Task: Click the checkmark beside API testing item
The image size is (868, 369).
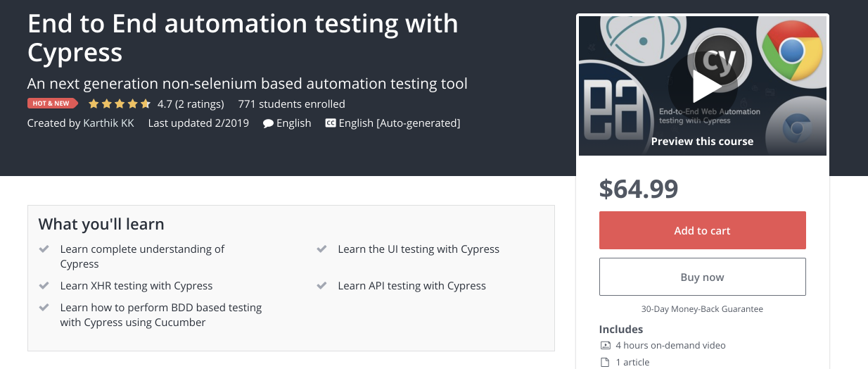Action: pos(321,286)
